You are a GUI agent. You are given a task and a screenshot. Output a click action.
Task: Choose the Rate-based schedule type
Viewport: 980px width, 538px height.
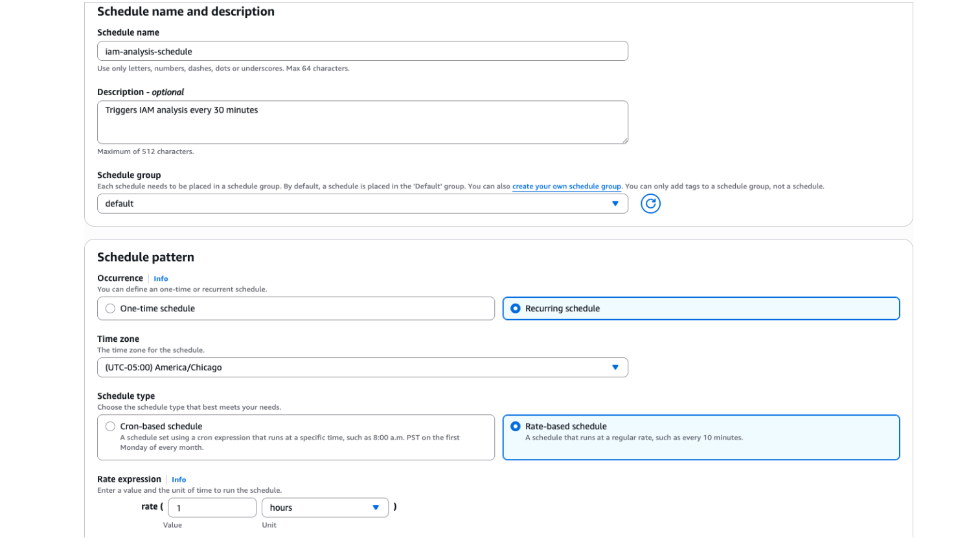[x=565, y=427]
